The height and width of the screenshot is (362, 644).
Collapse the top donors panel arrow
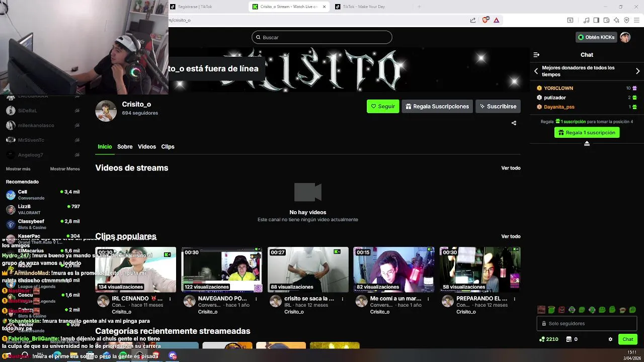(x=587, y=144)
